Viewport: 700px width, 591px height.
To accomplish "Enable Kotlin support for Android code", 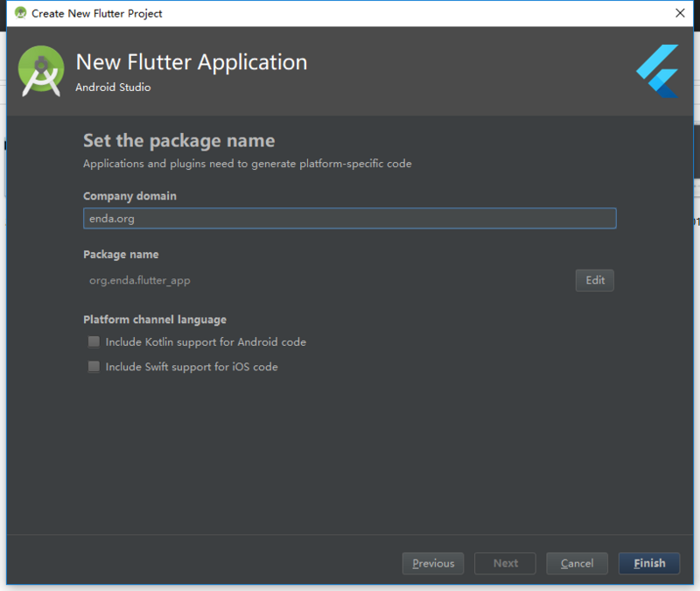I will coord(94,341).
